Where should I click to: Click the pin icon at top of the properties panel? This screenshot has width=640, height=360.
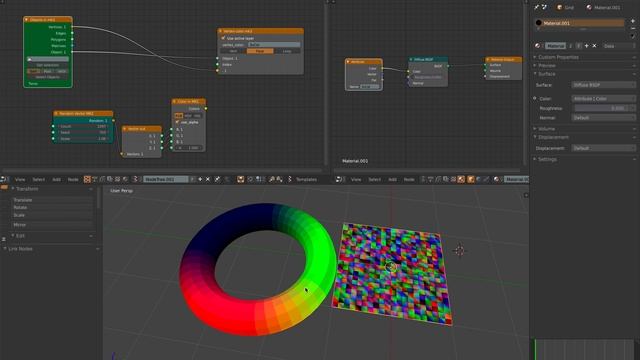(x=536, y=7)
